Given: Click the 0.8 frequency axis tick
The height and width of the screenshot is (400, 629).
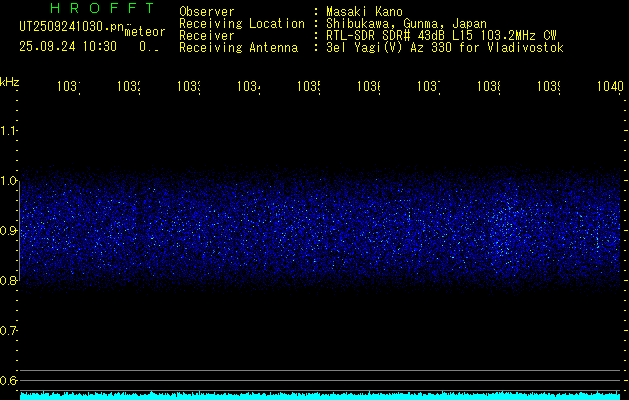Looking at the screenshot, I should (9, 281).
